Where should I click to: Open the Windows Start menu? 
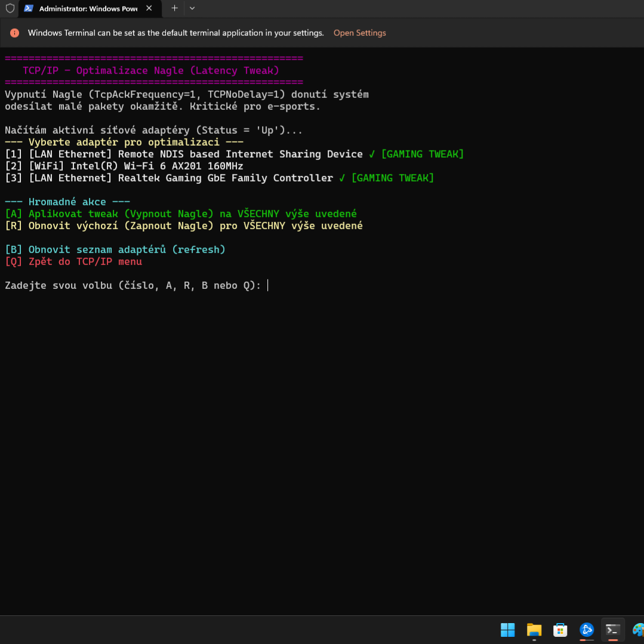coord(507,630)
